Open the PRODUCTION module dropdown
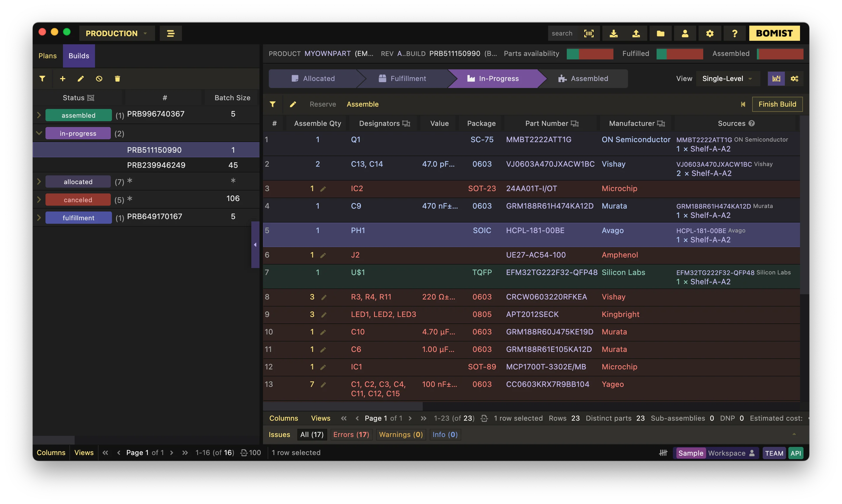 [117, 33]
